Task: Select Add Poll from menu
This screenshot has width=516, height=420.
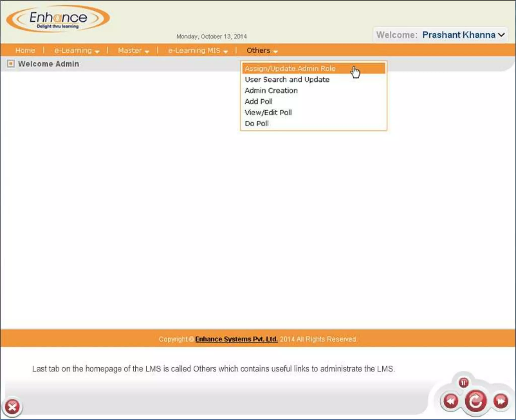Action: tap(259, 102)
